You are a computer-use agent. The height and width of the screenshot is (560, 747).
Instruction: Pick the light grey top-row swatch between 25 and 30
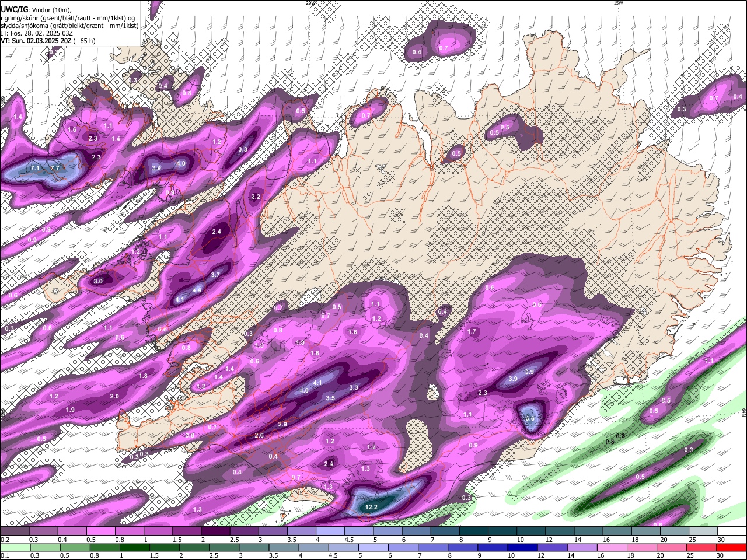click(x=704, y=531)
